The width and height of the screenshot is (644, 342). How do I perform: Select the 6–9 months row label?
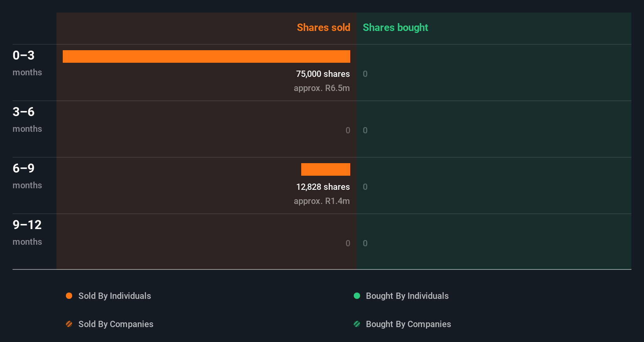(27, 176)
